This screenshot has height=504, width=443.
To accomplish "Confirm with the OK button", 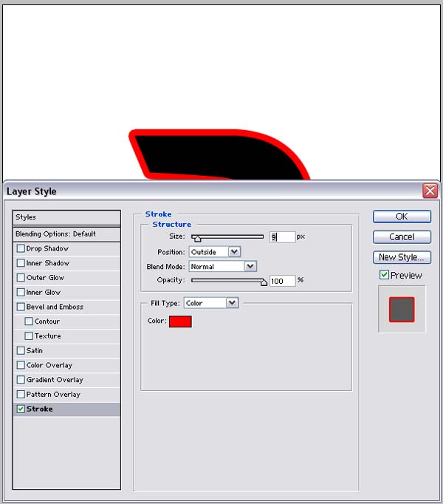I will pyautogui.click(x=402, y=217).
